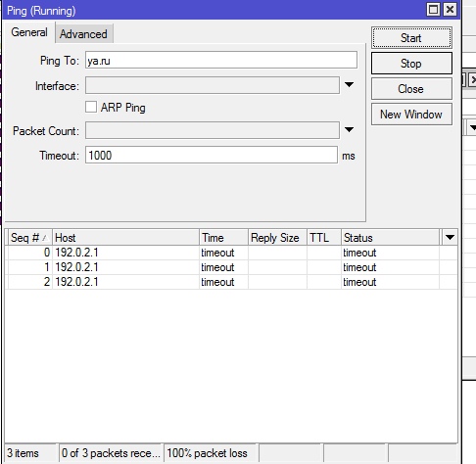The height and width of the screenshot is (464, 476).
Task: Click Time cell of Seq 0 row
Action: click(223, 253)
